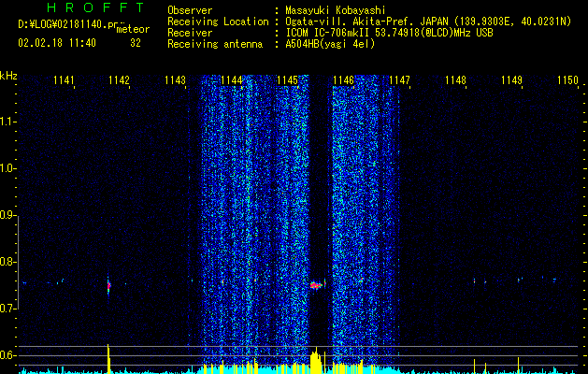Click the 1148 time axis label
588x374 pixels.
point(455,80)
